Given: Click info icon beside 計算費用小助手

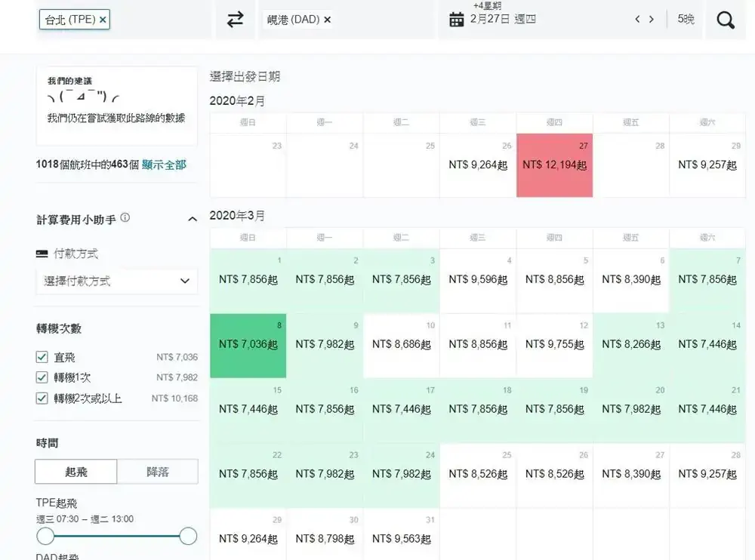Looking at the screenshot, I should [x=125, y=218].
